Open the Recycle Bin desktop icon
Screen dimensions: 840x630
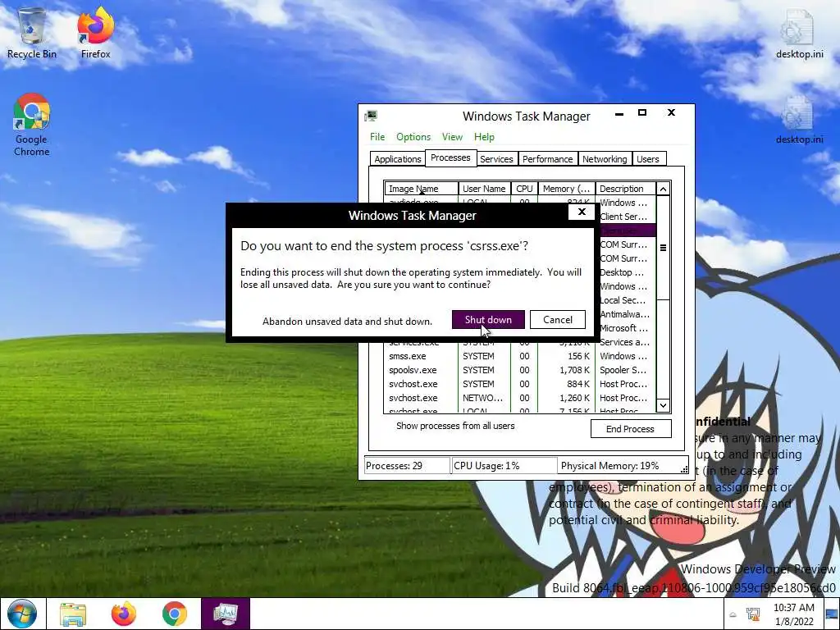click(x=32, y=33)
